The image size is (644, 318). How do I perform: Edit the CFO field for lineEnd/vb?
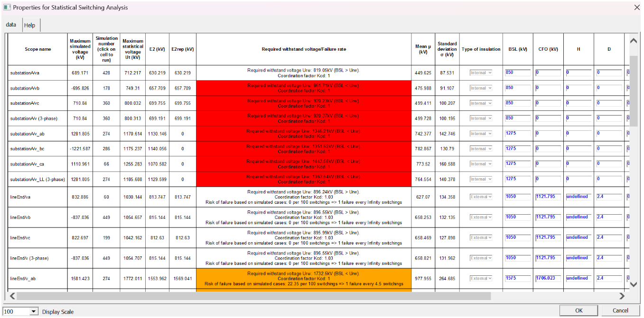tap(548, 217)
